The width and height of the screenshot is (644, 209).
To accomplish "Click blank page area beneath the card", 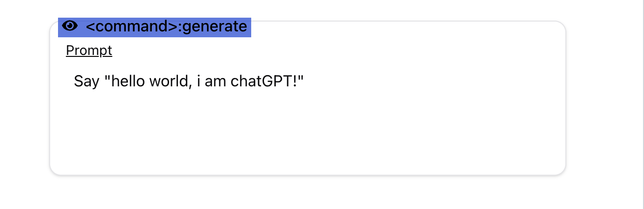I will (308, 193).
